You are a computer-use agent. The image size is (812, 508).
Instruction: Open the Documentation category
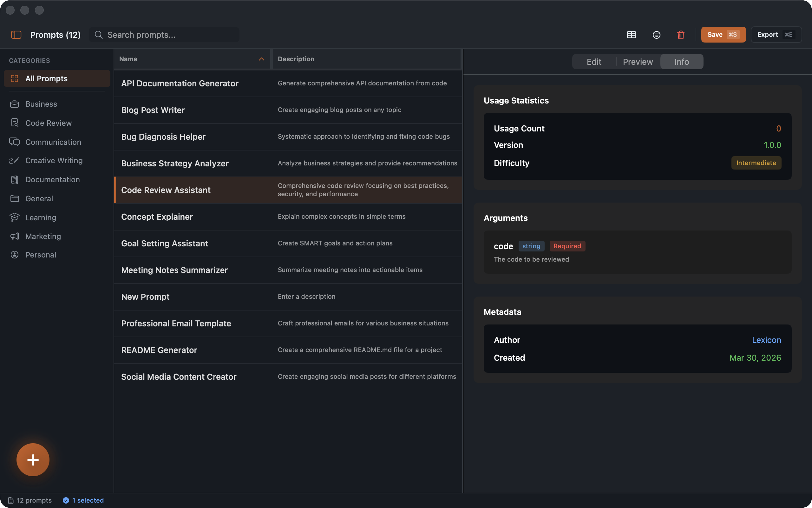pyautogui.click(x=57, y=179)
